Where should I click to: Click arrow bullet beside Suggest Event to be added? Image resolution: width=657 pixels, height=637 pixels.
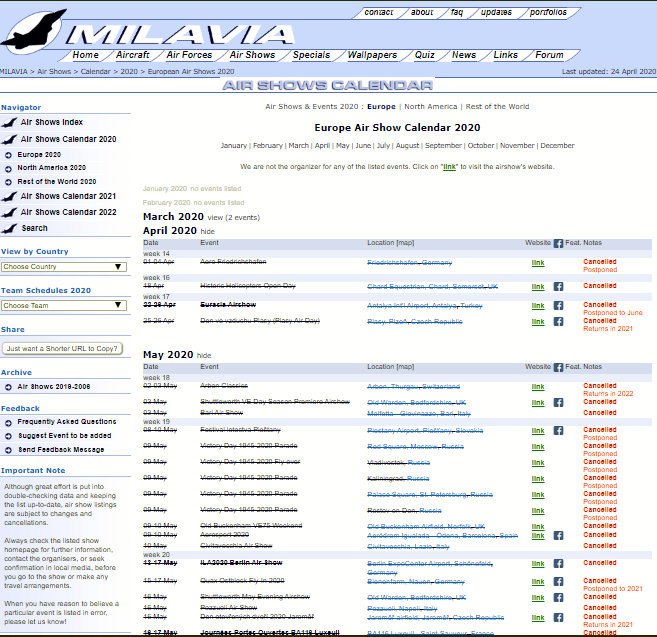(x=8, y=436)
